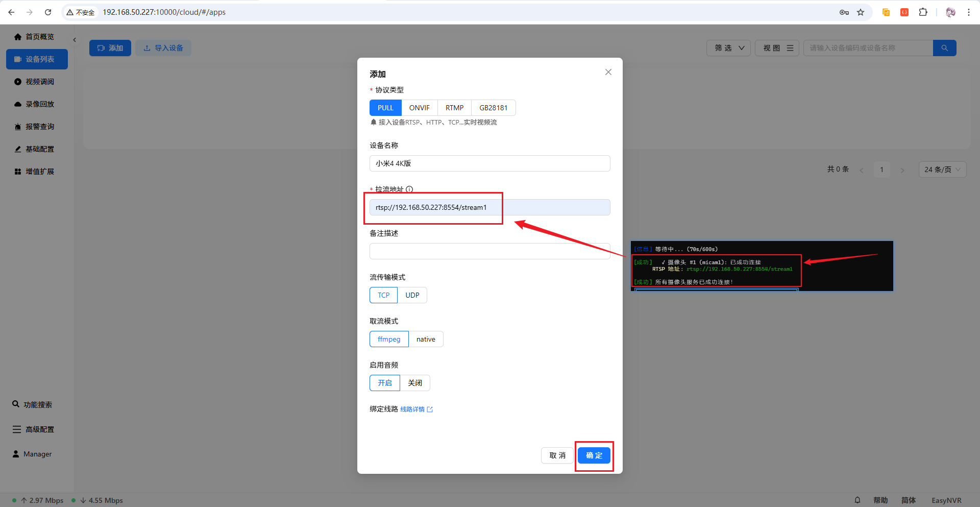Open the 24 条/页 page size dropdown
The height and width of the screenshot is (507, 980).
tap(942, 170)
